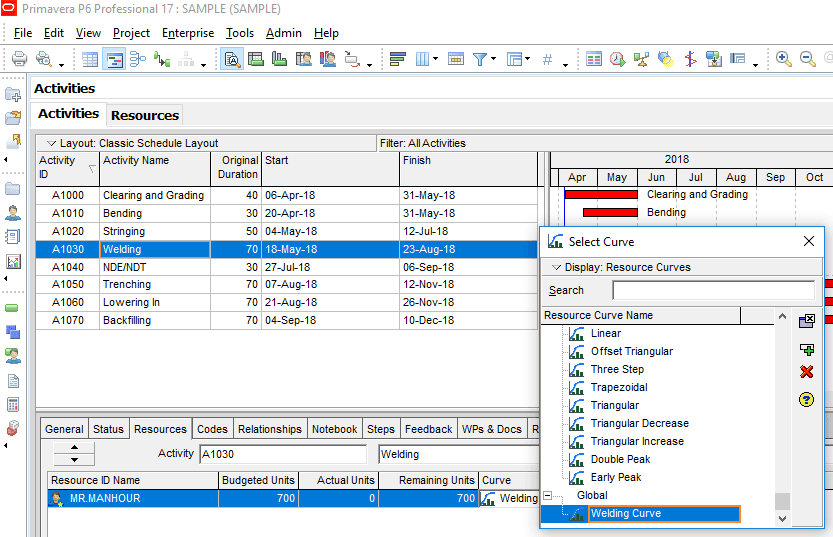The image size is (833, 537).
Task: Click the open project folder sidebar icon
Action: coord(13,118)
